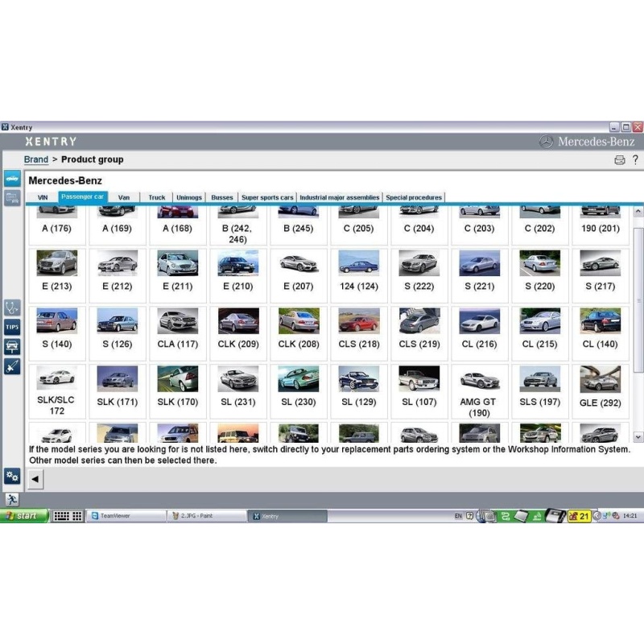Viewport: 644px width, 644px height.
Task: Open the gear settings sidebar icon
Action: (12, 476)
